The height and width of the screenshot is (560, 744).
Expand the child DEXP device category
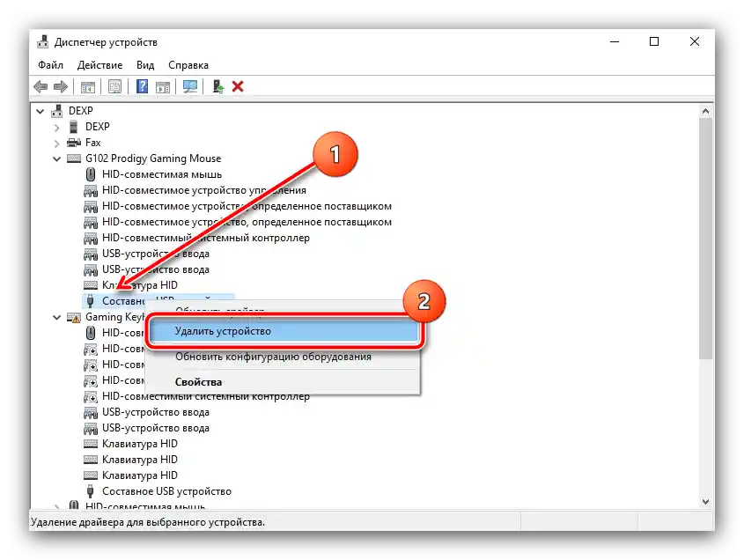57,127
